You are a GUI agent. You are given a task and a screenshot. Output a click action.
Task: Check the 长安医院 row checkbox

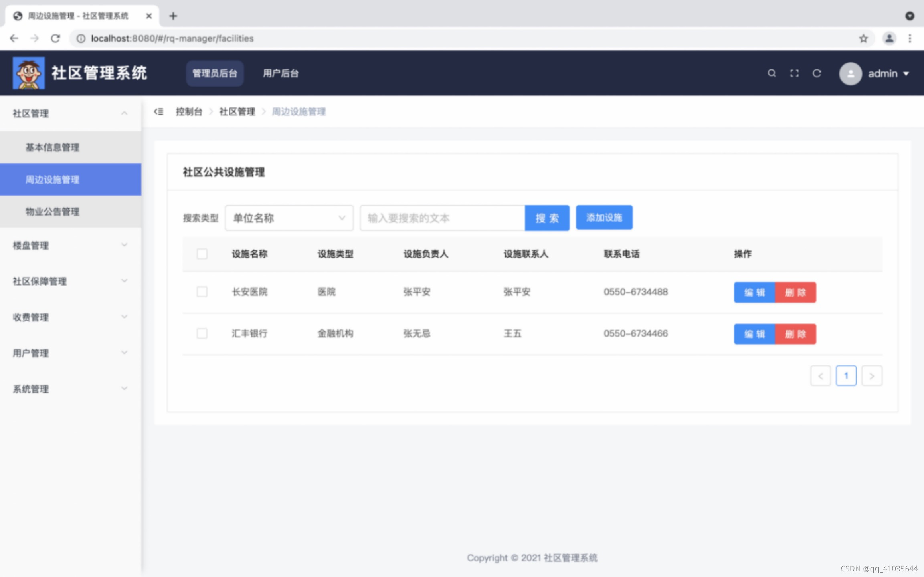(x=202, y=292)
